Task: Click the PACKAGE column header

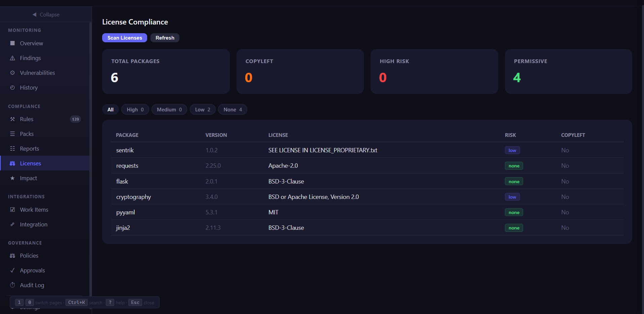Action: 127,135
